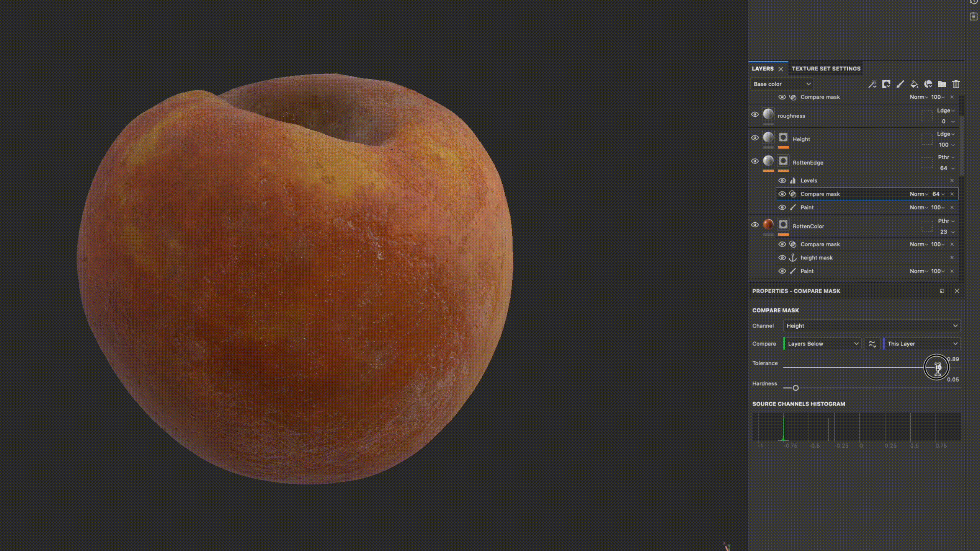Click the RottenEdge layer mask thumbnail
The height and width of the screenshot is (551, 980).
tap(783, 161)
